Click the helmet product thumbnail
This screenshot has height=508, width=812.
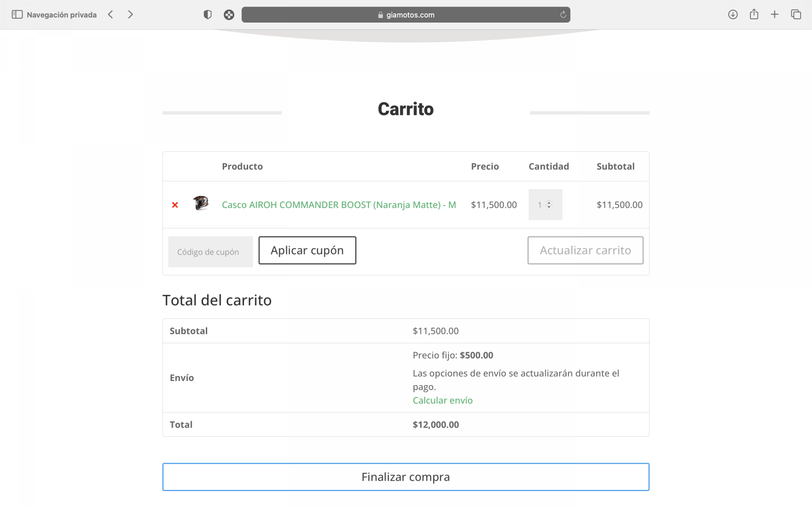(x=201, y=203)
